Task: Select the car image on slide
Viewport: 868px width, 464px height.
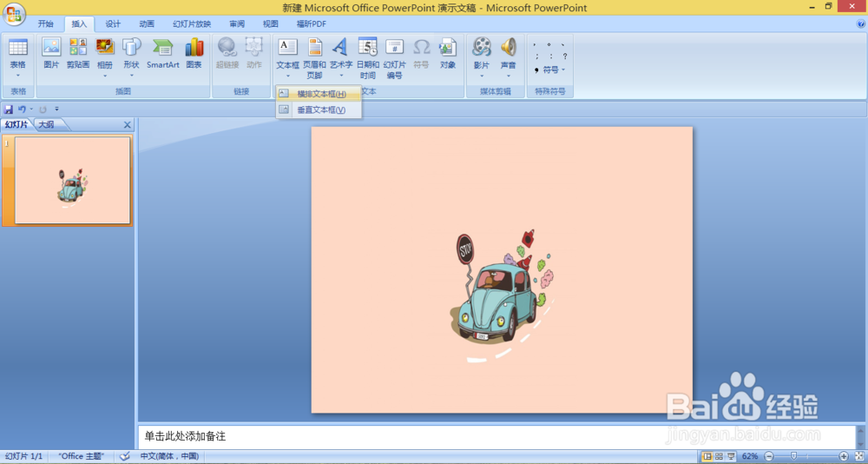Action: click(x=503, y=296)
